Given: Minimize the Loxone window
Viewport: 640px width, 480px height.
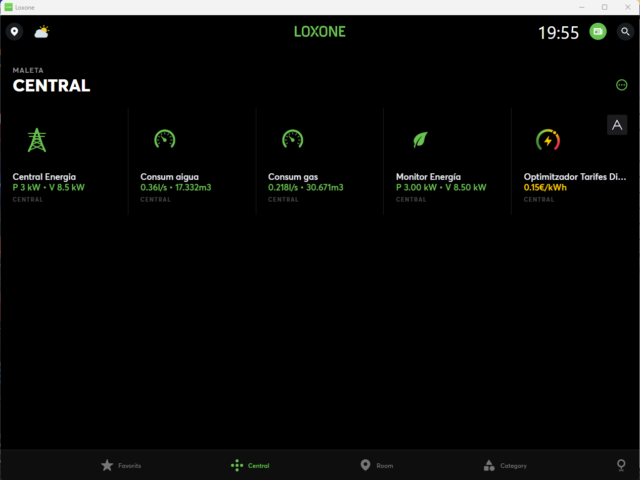Looking at the screenshot, I should point(582,7).
